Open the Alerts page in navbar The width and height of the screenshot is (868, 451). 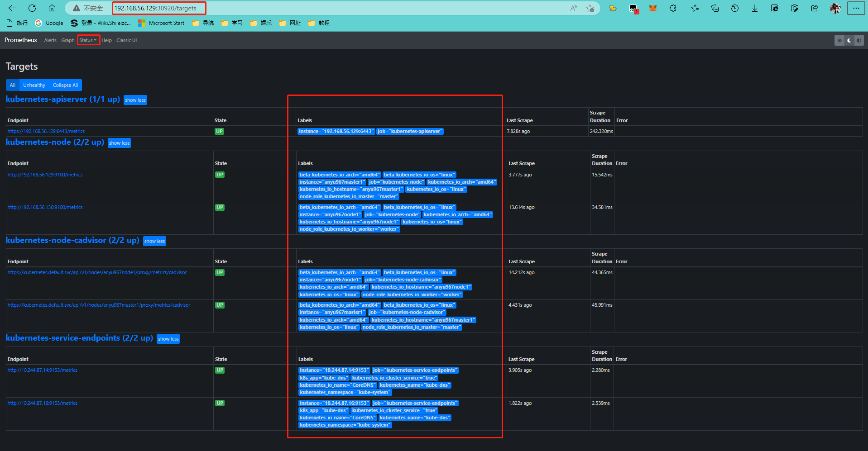pyautogui.click(x=50, y=40)
